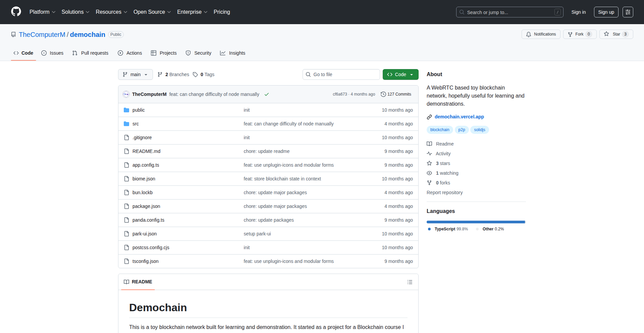Focus the Go to file field
This screenshot has width=644, height=333.
341,74
